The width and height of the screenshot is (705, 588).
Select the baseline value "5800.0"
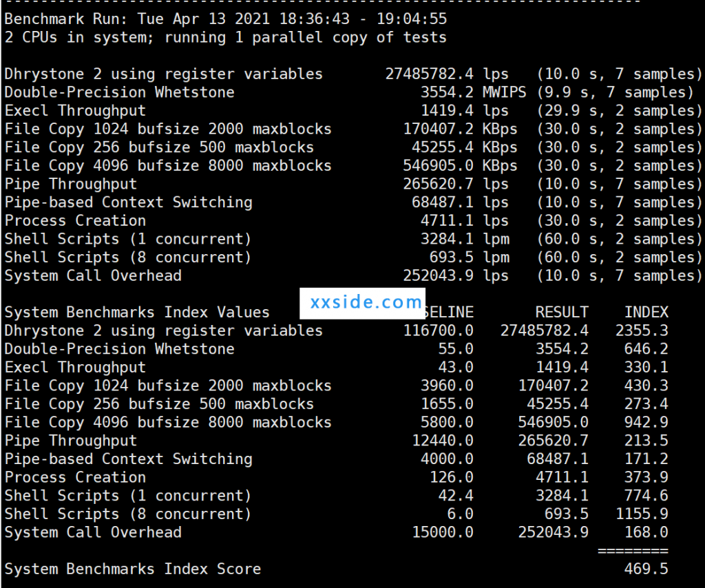pos(448,423)
